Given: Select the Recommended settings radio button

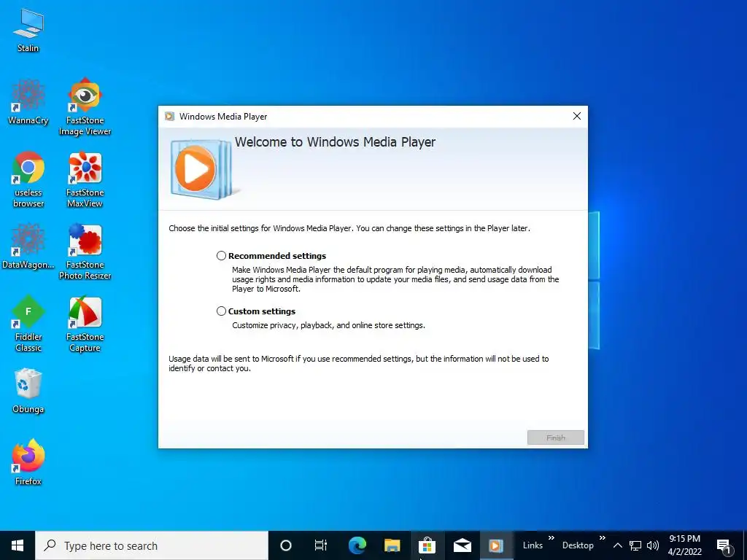Looking at the screenshot, I should pyautogui.click(x=222, y=256).
